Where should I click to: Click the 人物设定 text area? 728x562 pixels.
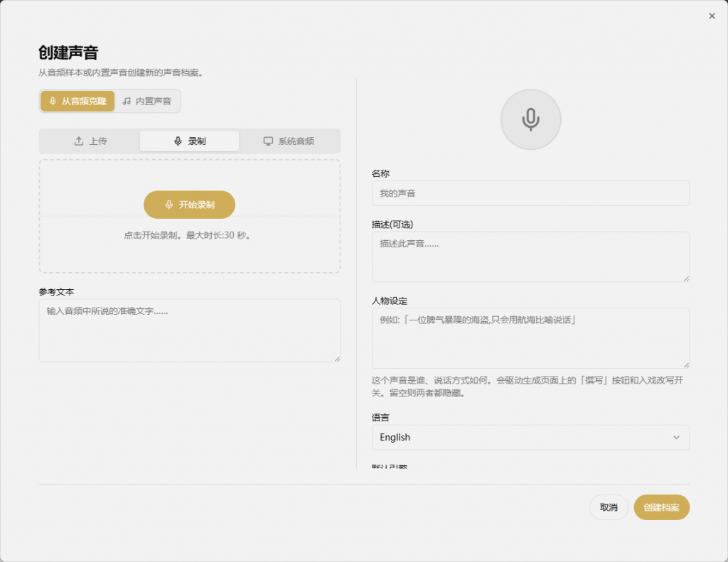click(530, 338)
